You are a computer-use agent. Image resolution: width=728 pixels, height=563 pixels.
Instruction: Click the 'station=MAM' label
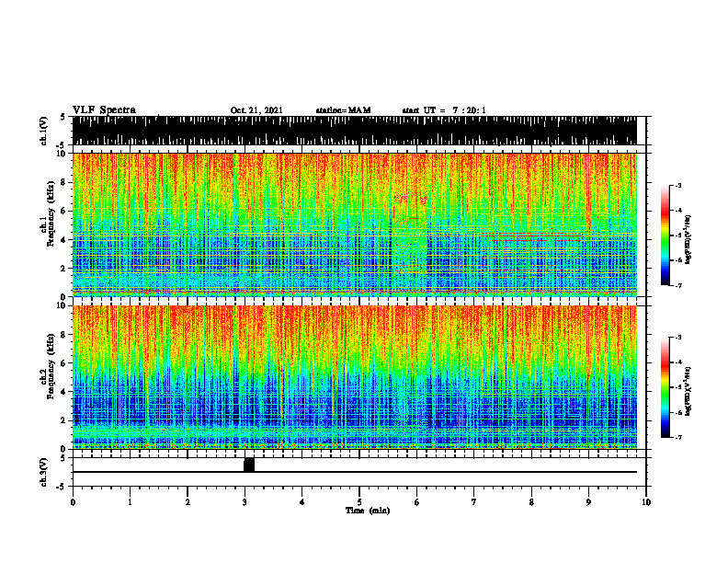pyautogui.click(x=343, y=110)
